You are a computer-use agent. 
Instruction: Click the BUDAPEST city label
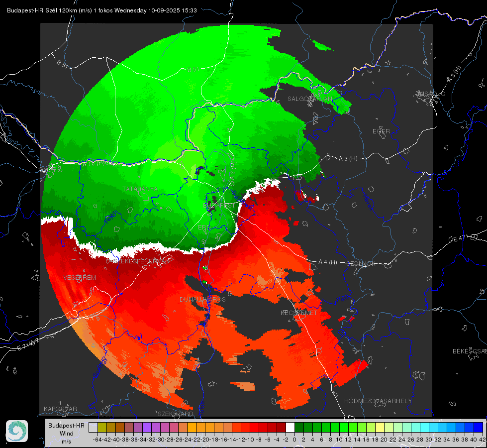219,206
